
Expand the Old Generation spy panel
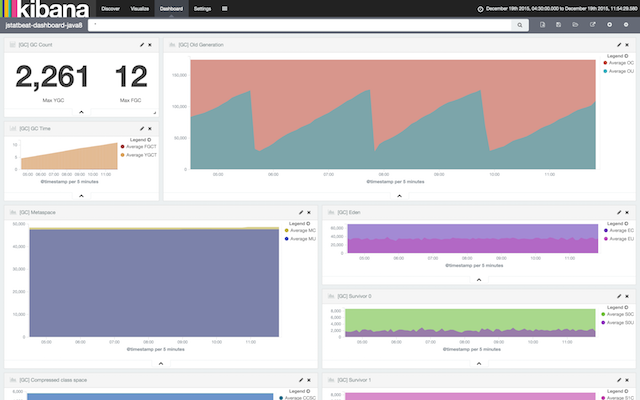400,196
